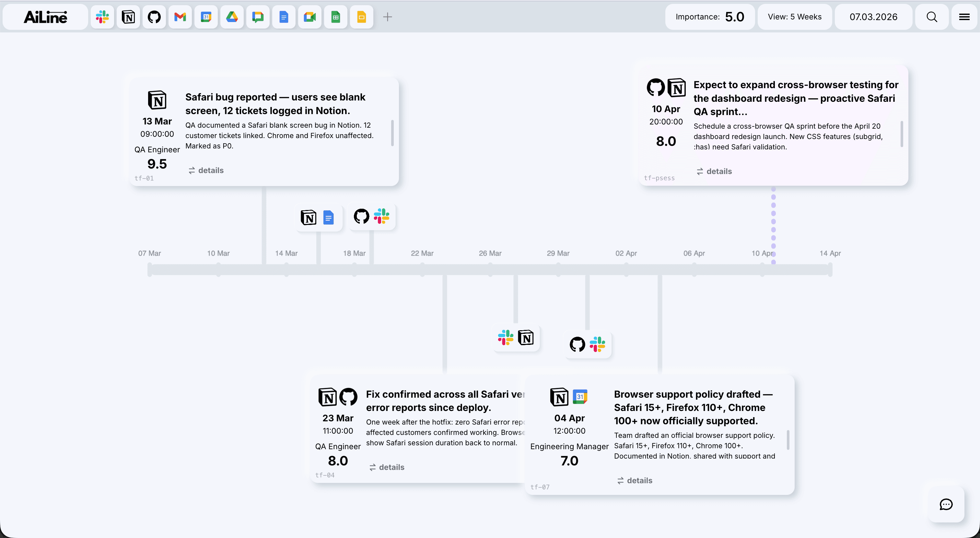Open the Google Drive toolbar icon
This screenshot has width=980, height=538.
232,17
